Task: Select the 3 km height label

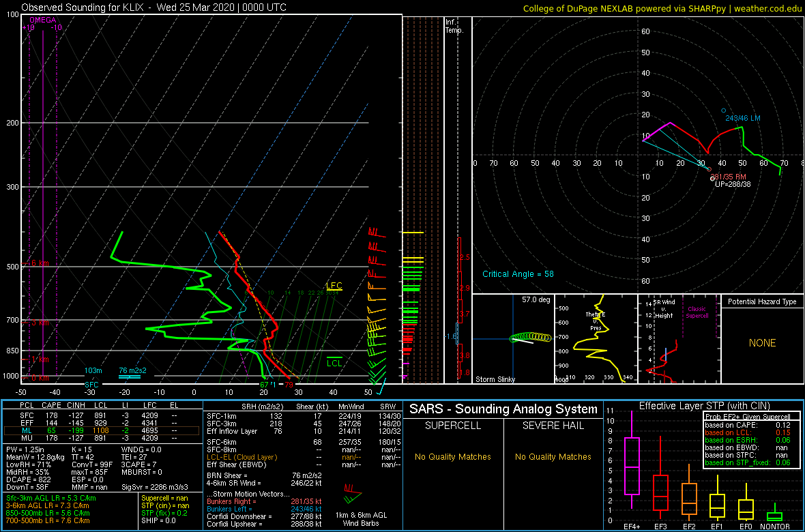Action: pyautogui.click(x=39, y=323)
